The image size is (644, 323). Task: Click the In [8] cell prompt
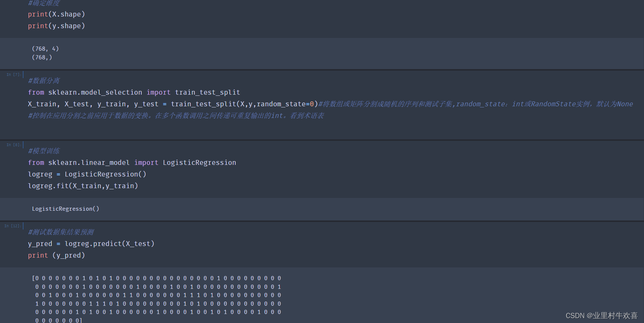[x=14, y=145]
